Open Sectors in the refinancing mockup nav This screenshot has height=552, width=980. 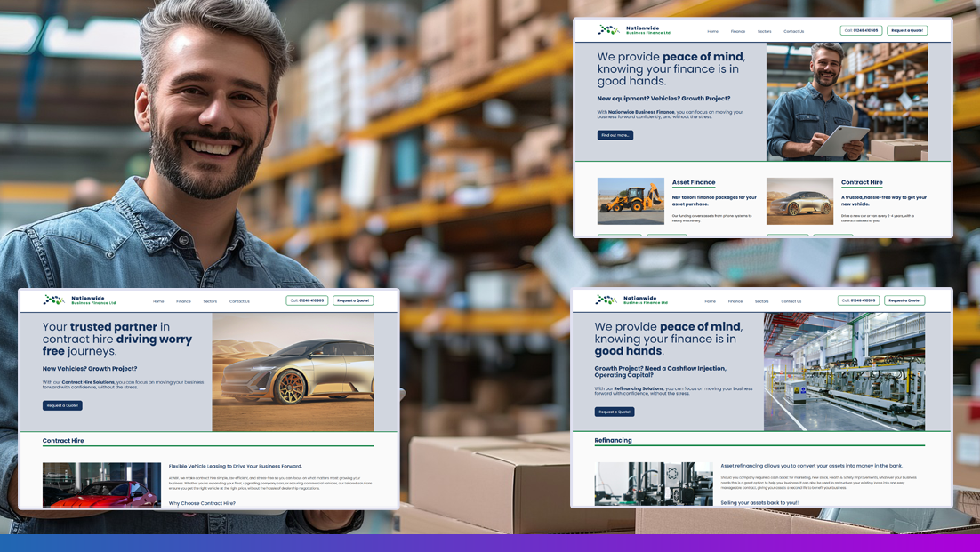click(762, 301)
